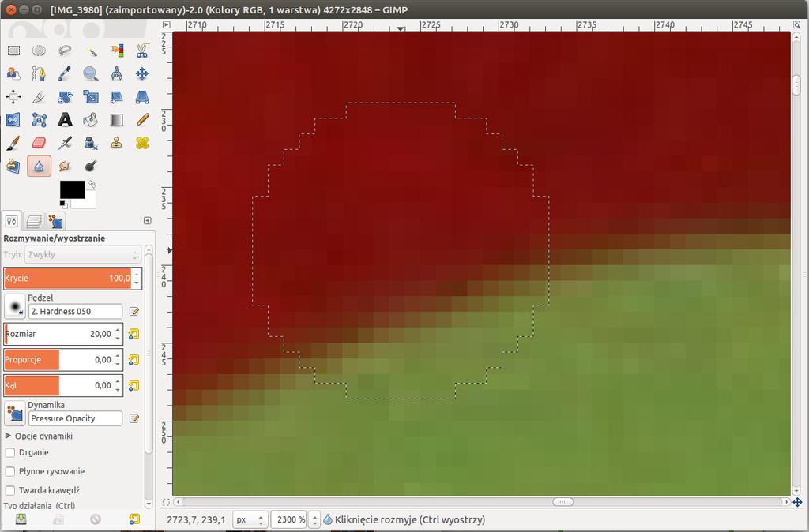Select the Color Picker eyedropper tool
Image resolution: width=809 pixels, height=532 pixels.
[x=65, y=73]
